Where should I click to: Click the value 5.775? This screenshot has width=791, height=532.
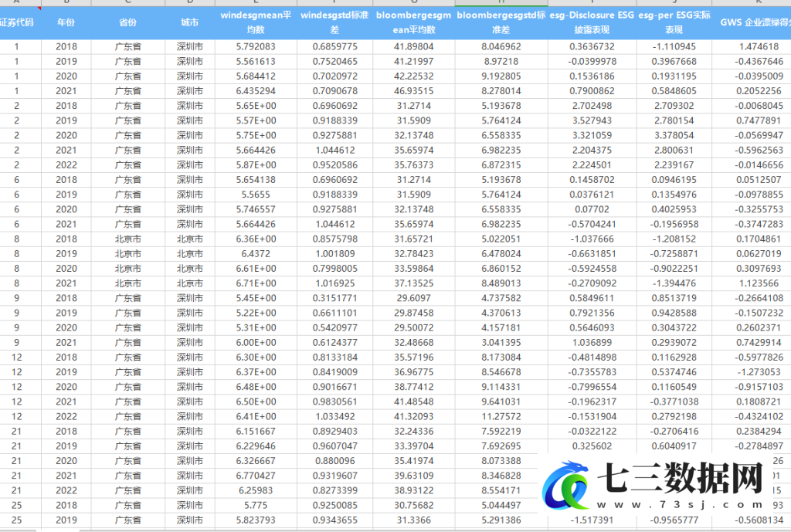pyautogui.click(x=256, y=505)
